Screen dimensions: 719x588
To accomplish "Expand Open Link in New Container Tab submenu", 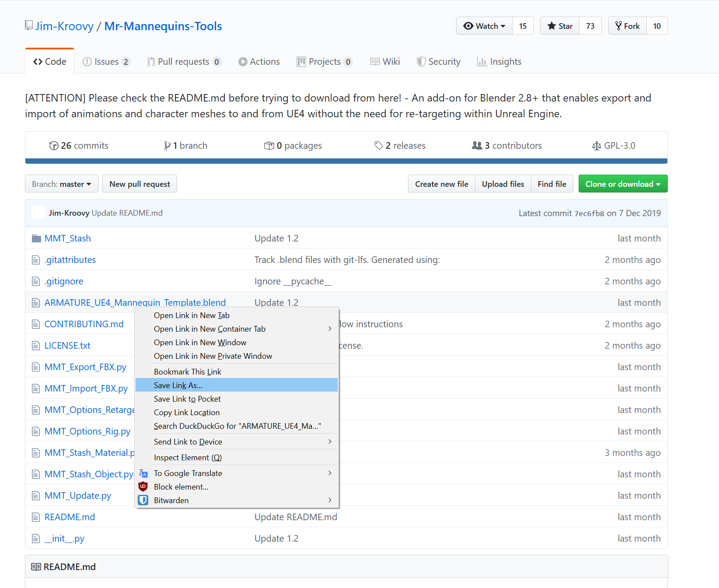I will 330,329.
